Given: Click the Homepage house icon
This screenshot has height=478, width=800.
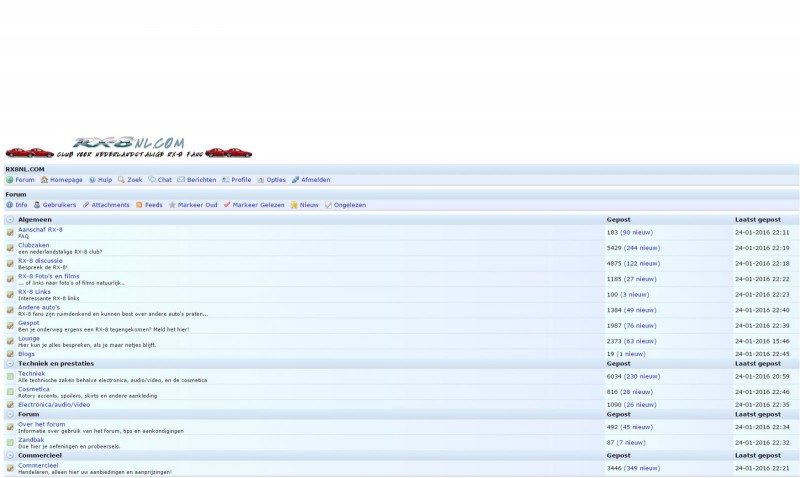Looking at the screenshot, I should [x=44, y=180].
